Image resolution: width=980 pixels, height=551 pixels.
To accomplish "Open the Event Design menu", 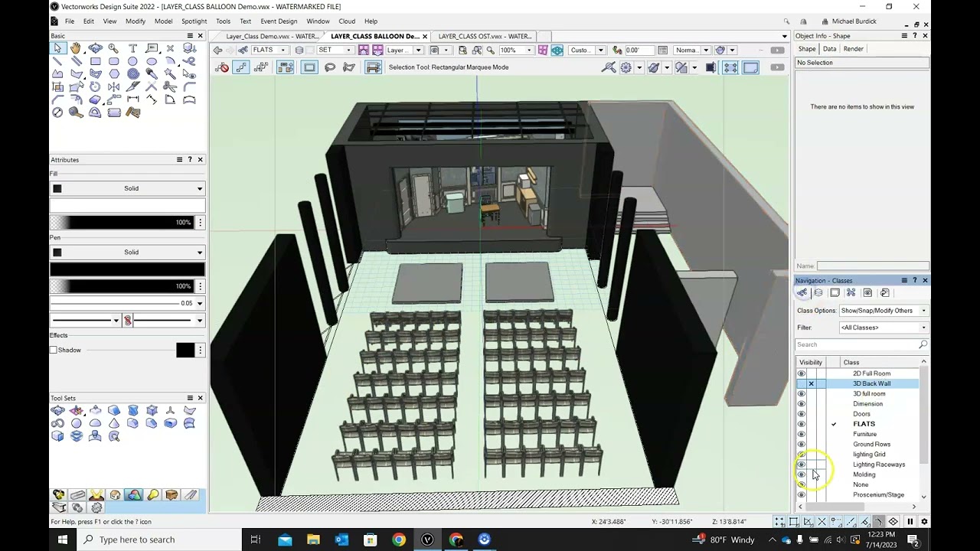I will [x=279, y=21].
